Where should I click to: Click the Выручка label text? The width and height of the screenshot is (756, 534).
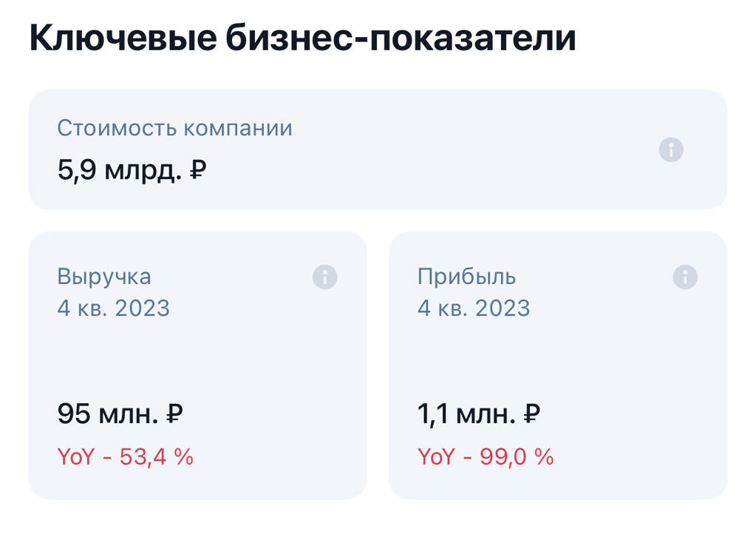point(104,277)
